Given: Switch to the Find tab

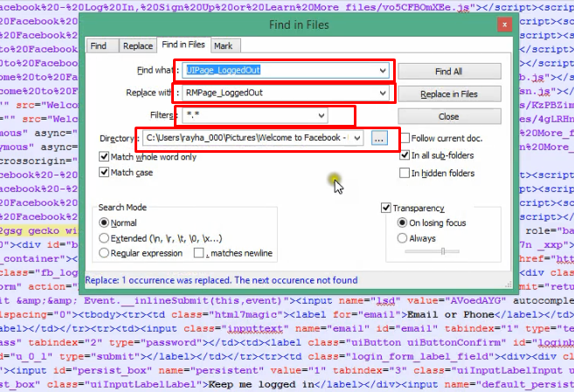Looking at the screenshot, I should coord(102,46).
